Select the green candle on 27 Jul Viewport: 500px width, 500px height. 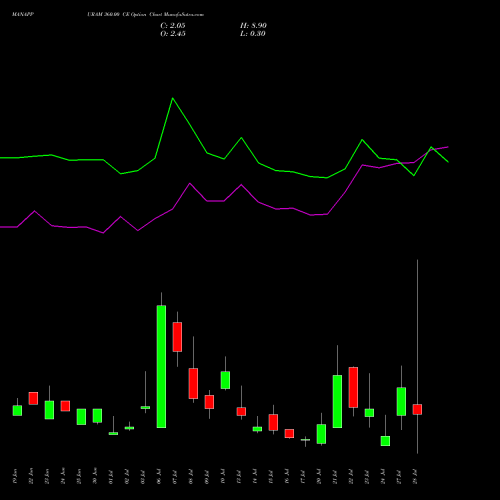pyautogui.click(x=401, y=401)
